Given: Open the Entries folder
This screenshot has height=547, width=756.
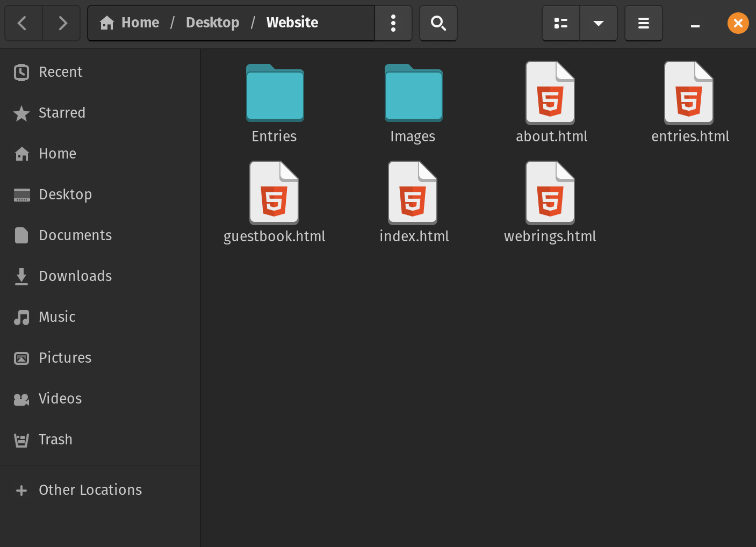Looking at the screenshot, I should coord(275,94).
